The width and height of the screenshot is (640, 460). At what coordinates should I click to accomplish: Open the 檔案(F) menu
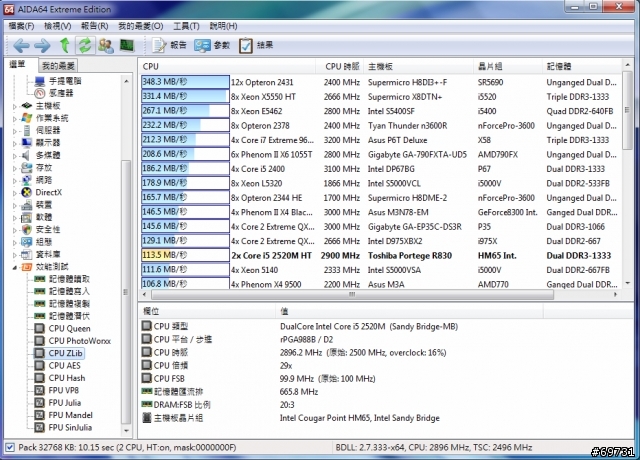coord(21,26)
